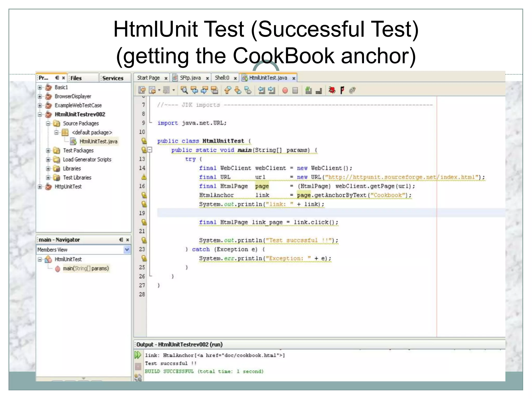Screen dimensions: 532x399
Task: Click the Previous Bookmark up-arrow icon
Action: [x=228, y=90]
